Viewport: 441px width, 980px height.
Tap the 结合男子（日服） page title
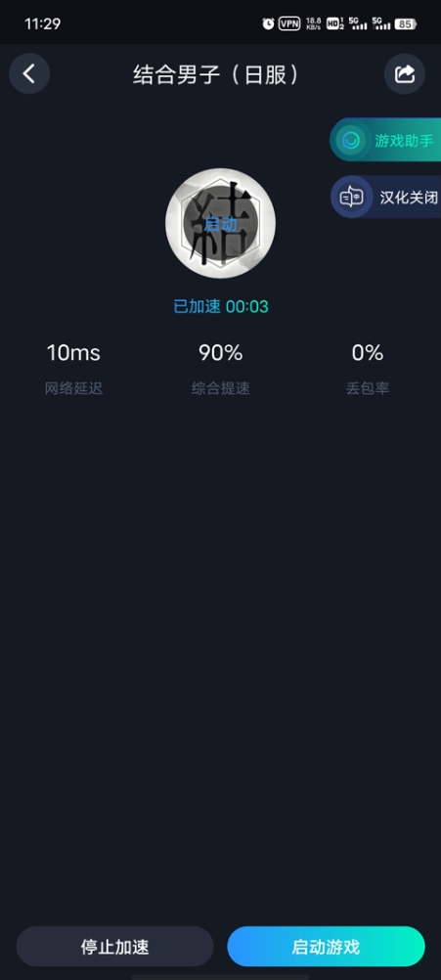click(x=217, y=74)
